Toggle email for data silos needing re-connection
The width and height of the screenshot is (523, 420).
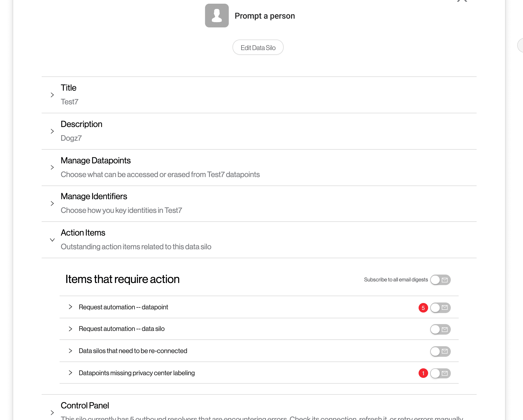coord(440,351)
